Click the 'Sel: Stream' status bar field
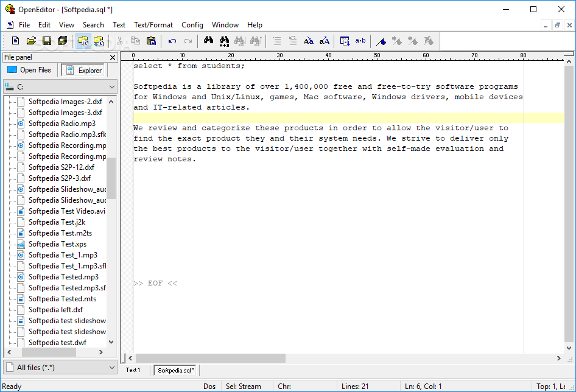 [x=243, y=387]
